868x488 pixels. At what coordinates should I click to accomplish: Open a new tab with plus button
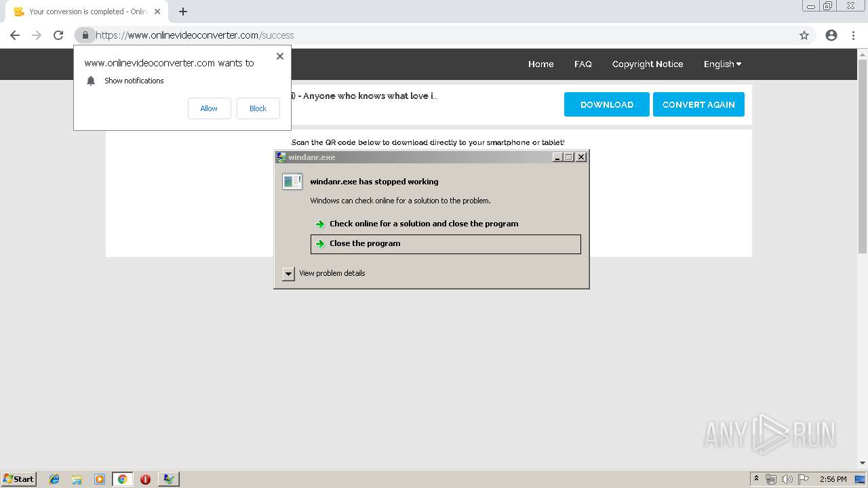(183, 12)
